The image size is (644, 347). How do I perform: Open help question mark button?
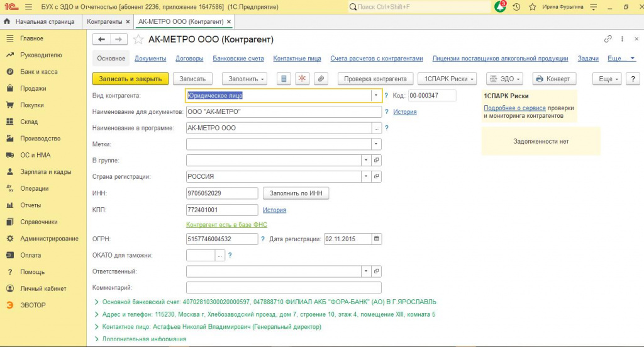633,79
